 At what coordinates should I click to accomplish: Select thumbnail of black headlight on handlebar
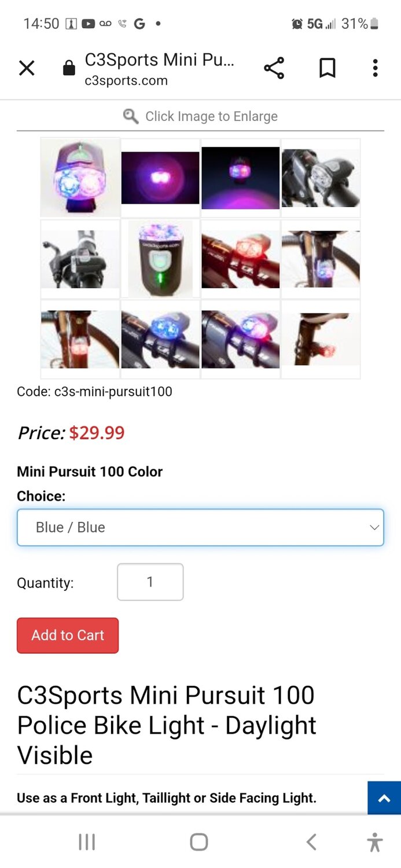pos(321,178)
